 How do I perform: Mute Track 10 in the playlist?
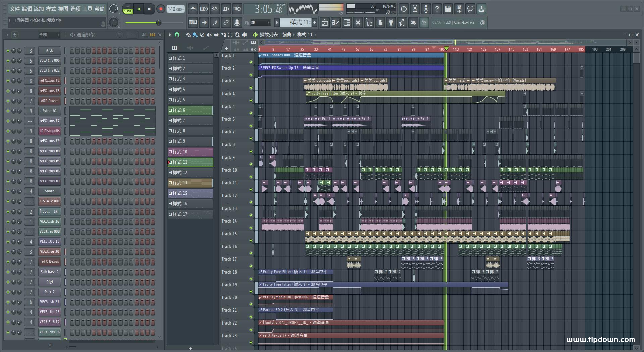pyautogui.click(x=251, y=177)
